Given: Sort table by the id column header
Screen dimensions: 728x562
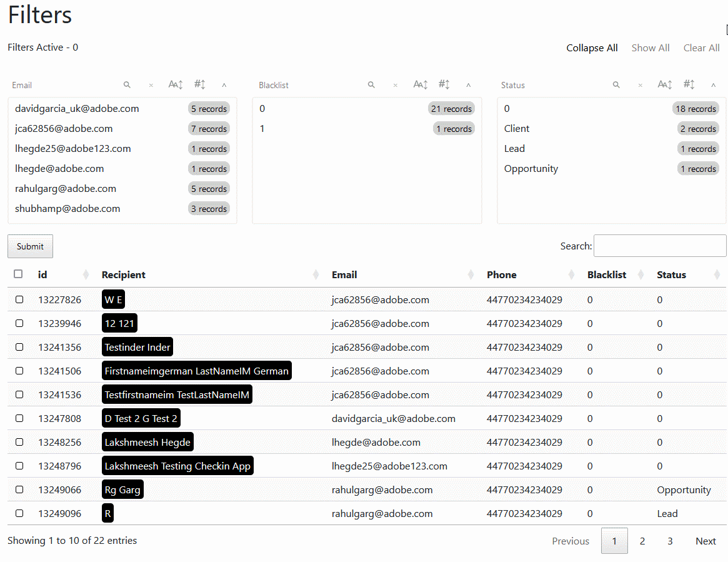Looking at the screenshot, I should click(62, 274).
